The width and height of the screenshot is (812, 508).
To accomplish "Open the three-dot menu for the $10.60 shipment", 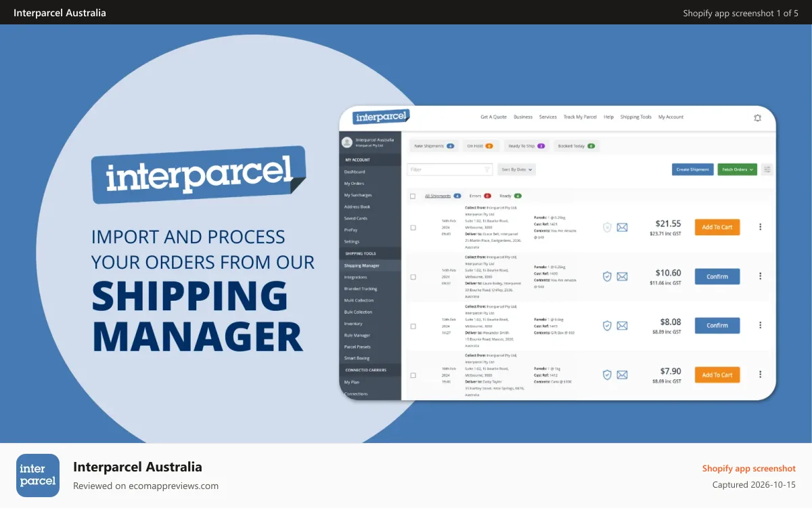I will (x=760, y=276).
